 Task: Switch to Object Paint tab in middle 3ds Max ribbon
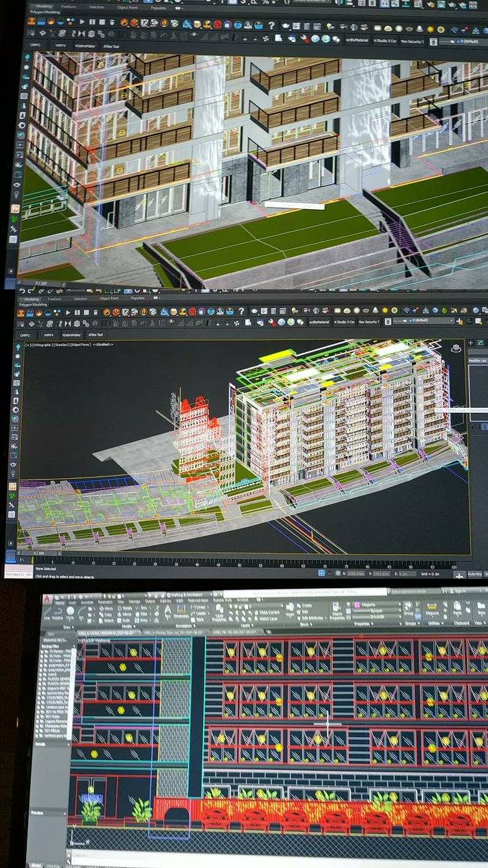[109, 298]
